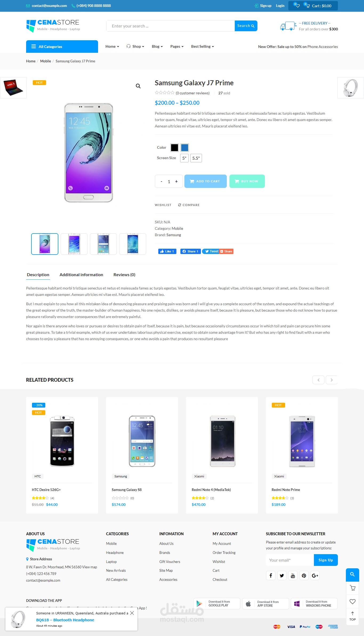Click the TOP arrow to go up
This screenshot has height=636, width=364.
(352, 616)
